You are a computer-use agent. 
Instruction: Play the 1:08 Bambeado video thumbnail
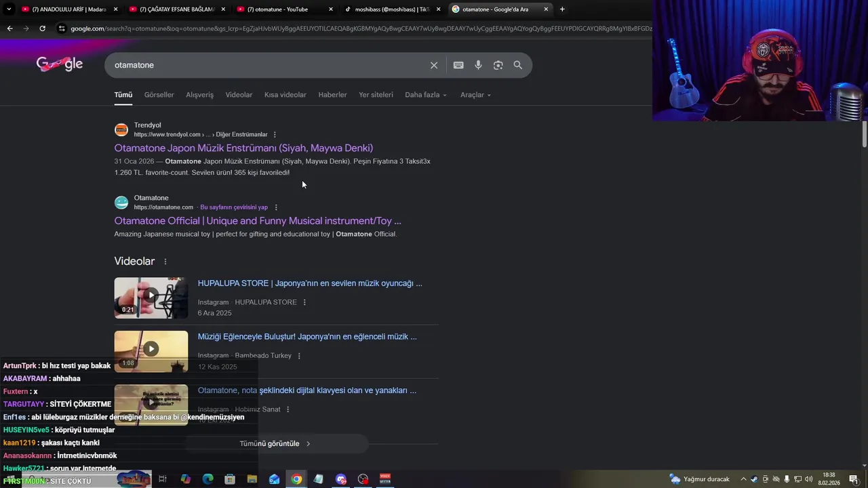[x=151, y=351]
